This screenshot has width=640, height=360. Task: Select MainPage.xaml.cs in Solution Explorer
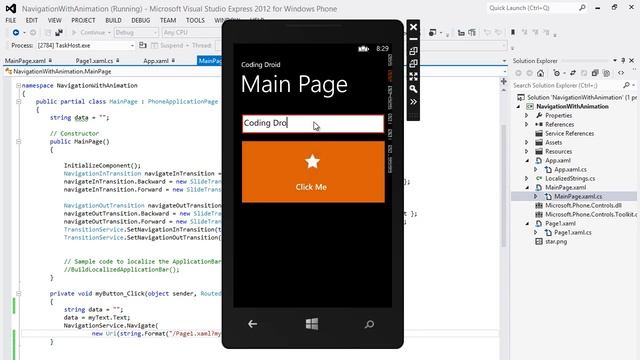point(578,196)
